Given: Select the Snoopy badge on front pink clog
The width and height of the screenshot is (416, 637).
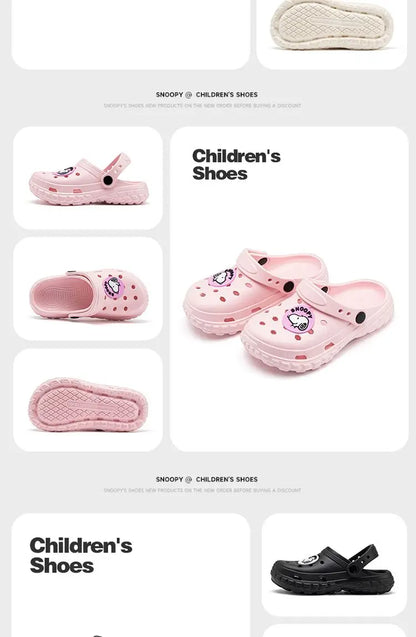Looking at the screenshot, I should click(x=299, y=319).
